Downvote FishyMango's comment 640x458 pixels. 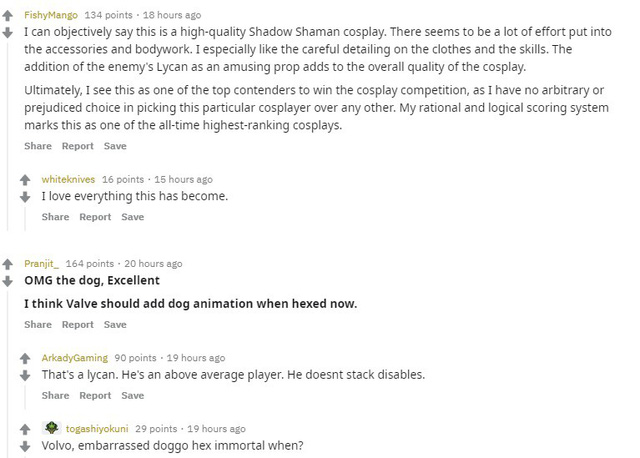(x=8, y=33)
